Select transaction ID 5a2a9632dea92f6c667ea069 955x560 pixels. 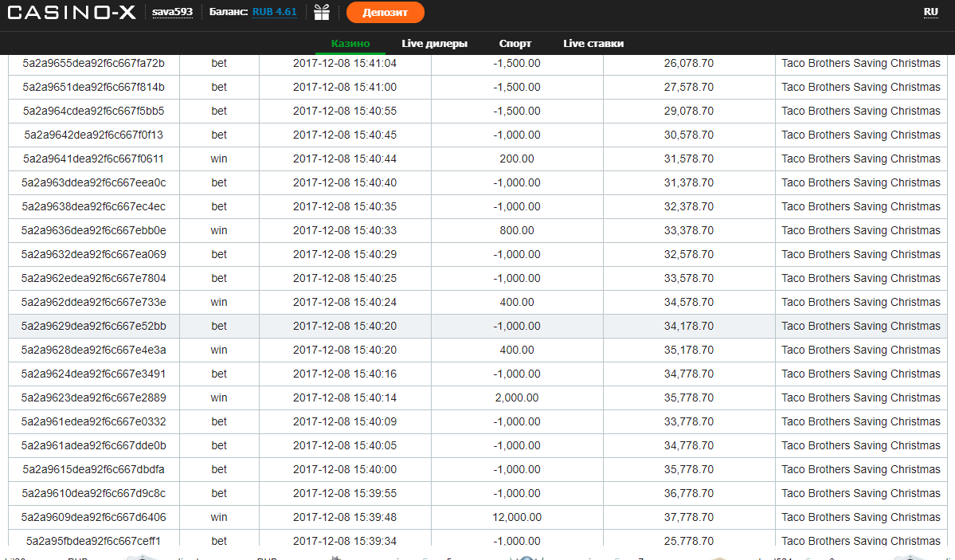coord(94,254)
